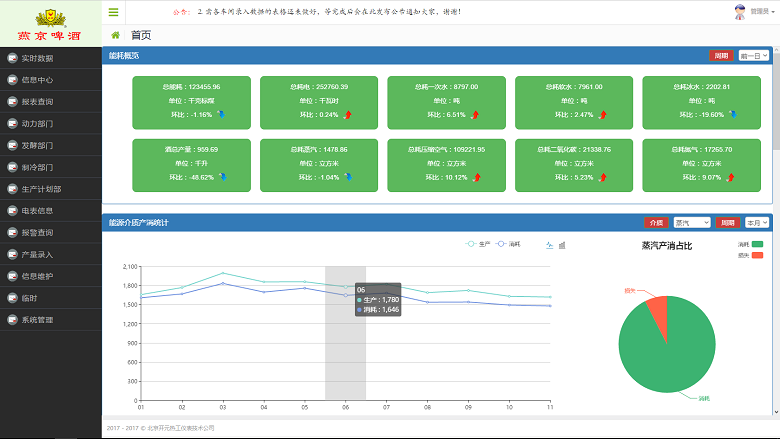Click the red 周期 button in 能耗概览 header
This screenshot has height=439, width=780.
coord(721,56)
